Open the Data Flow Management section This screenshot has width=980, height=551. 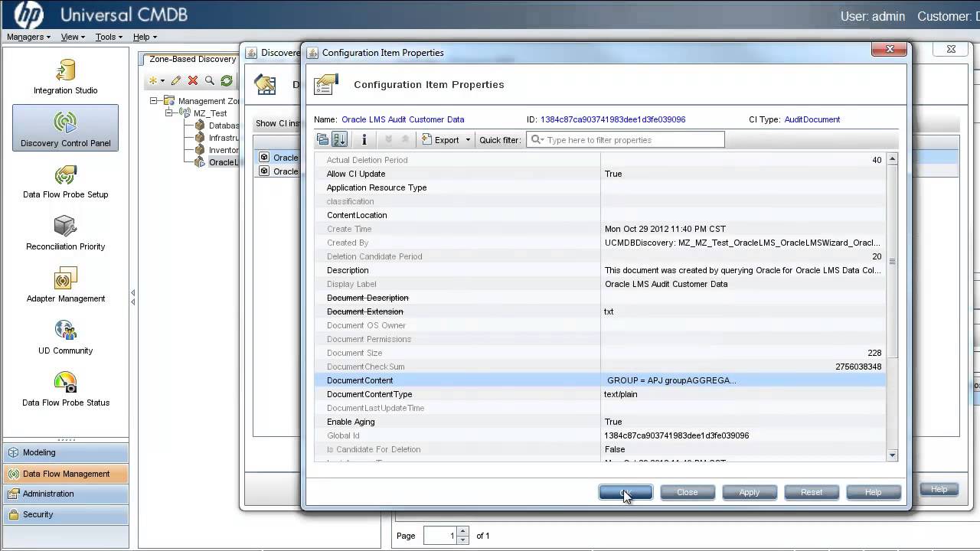(x=65, y=474)
